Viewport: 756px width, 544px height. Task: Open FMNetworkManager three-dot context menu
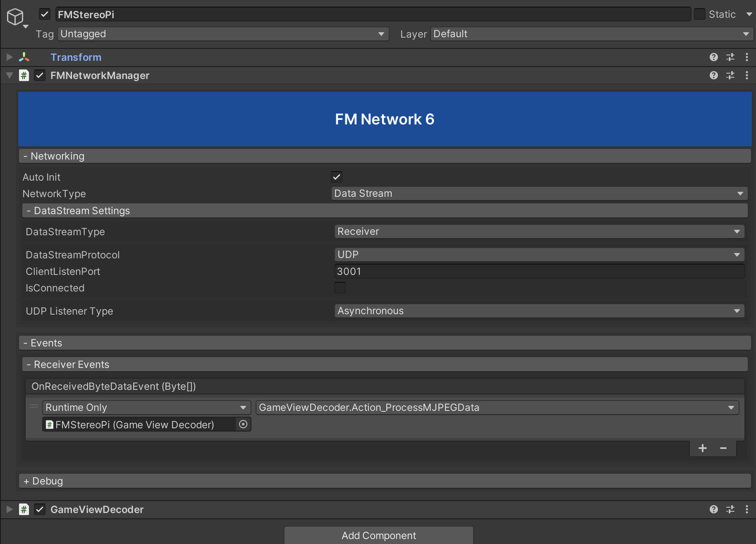coord(746,75)
